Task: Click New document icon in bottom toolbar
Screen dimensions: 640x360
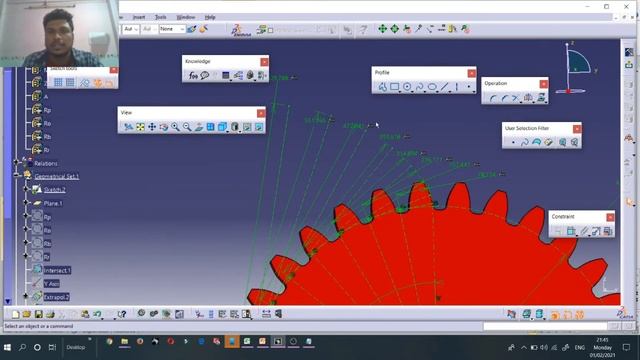Action: (x=15, y=314)
